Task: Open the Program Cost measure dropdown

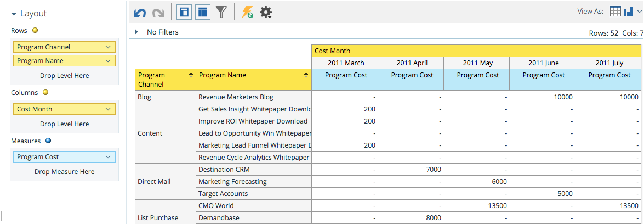Action: 107,157
